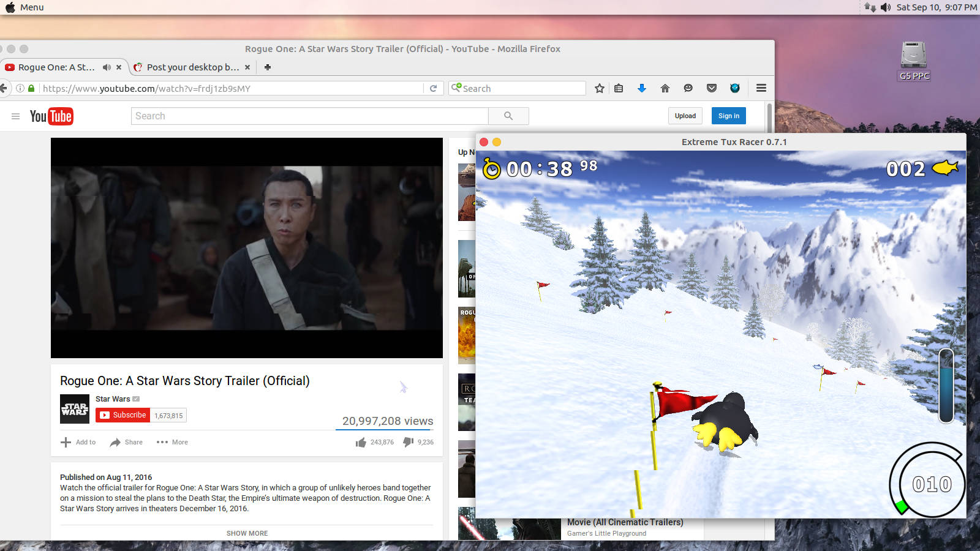Open the Firefox hamburger menu
The height and width of the screenshot is (551, 980).
click(x=761, y=88)
